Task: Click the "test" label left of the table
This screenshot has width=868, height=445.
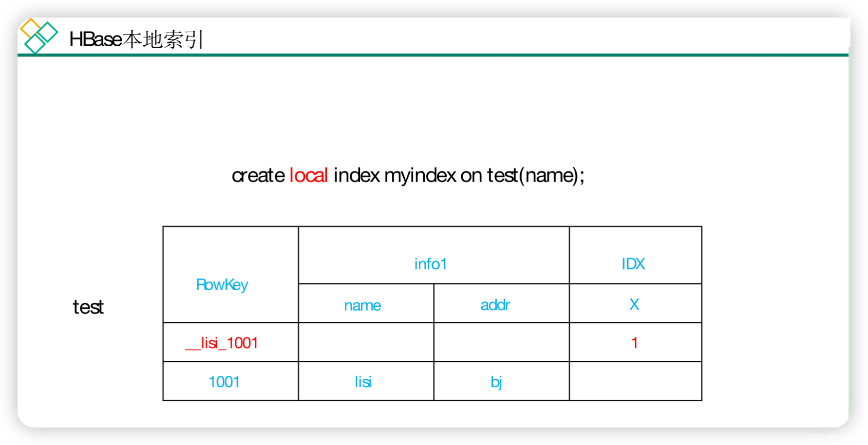Action: point(88,307)
